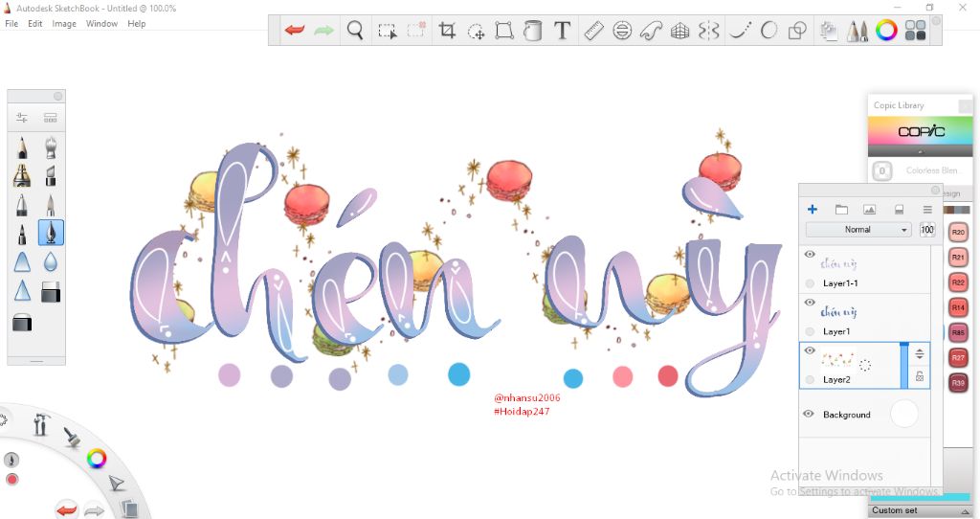Open lagoon tools hammer icon
The image size is (980, 519).
(40, 424)
